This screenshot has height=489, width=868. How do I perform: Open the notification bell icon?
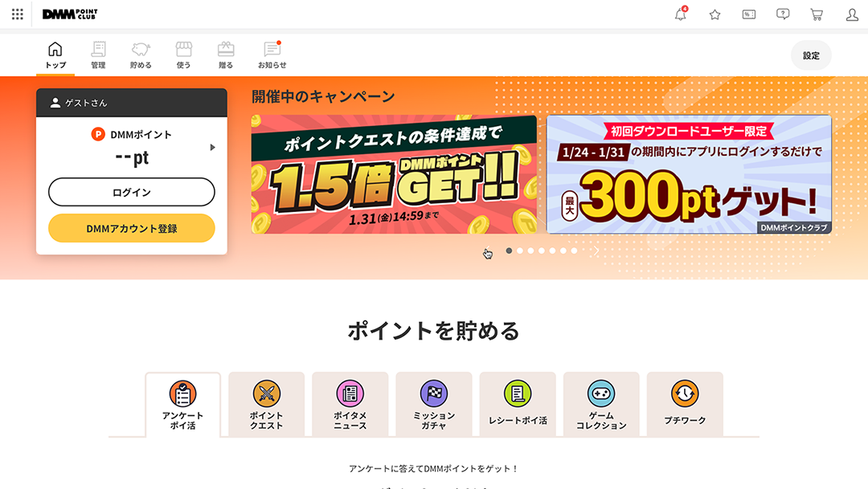click(681, 14)
